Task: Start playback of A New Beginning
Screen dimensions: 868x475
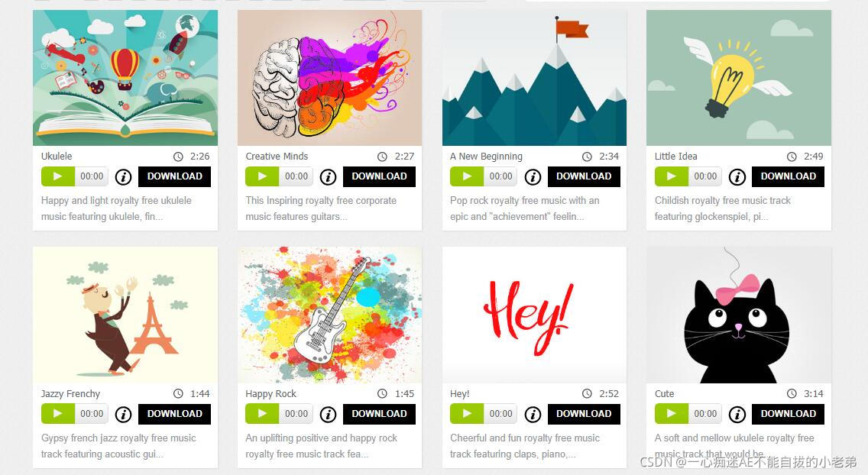Action: 467,176
